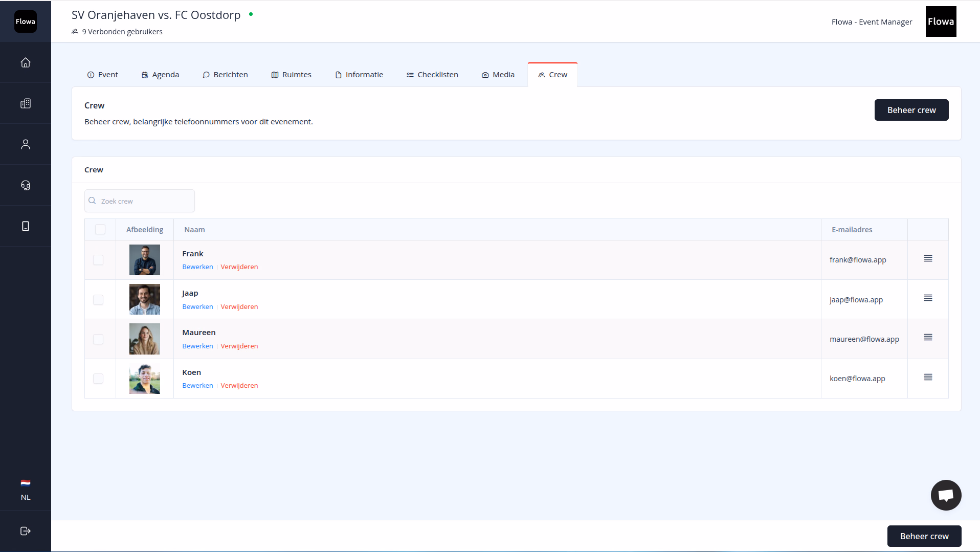The width and height of the screenshot is (980, 552).
Task: Open the buildings icon in sidebar
Action: click(26, 103)
